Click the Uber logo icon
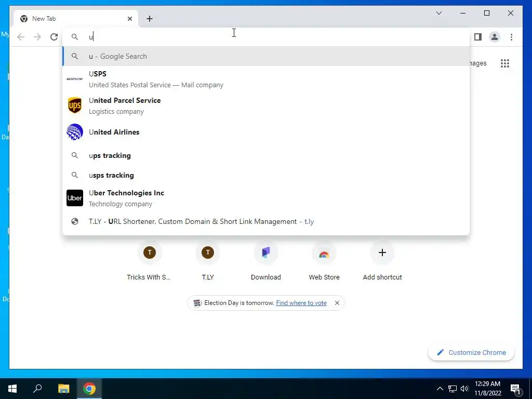Viewport: 532px width, 399px height. 75,198
